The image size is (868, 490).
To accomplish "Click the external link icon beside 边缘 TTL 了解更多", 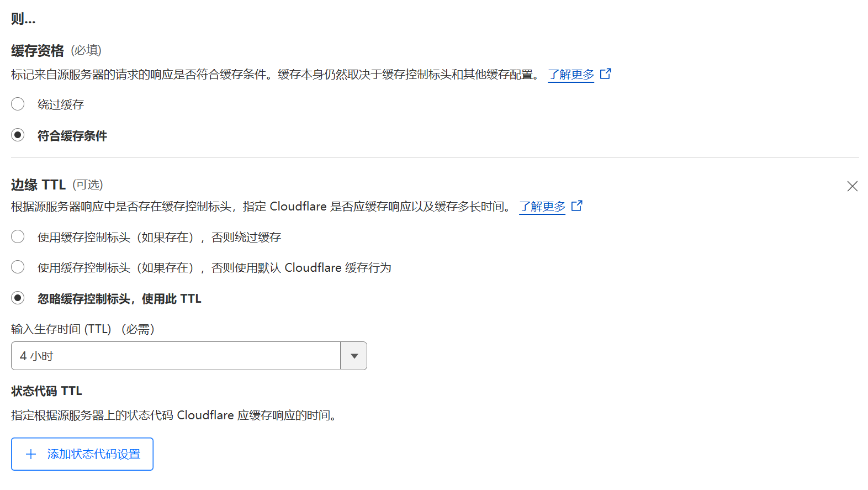I will pyautogui.click(x=577, y=206).
